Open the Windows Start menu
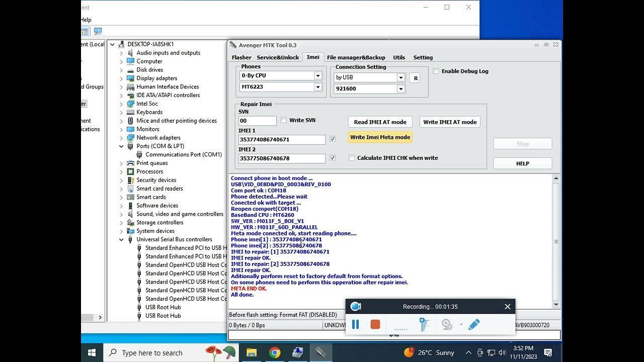The width and height of the screenshot is (644, 362). coord(92,352)
